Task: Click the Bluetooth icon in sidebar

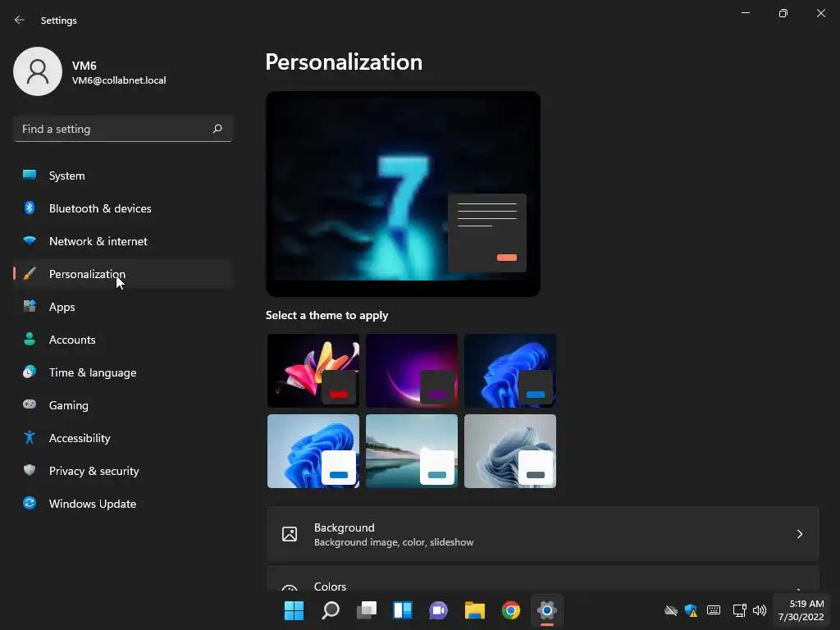Action: [x=30, y=208]
